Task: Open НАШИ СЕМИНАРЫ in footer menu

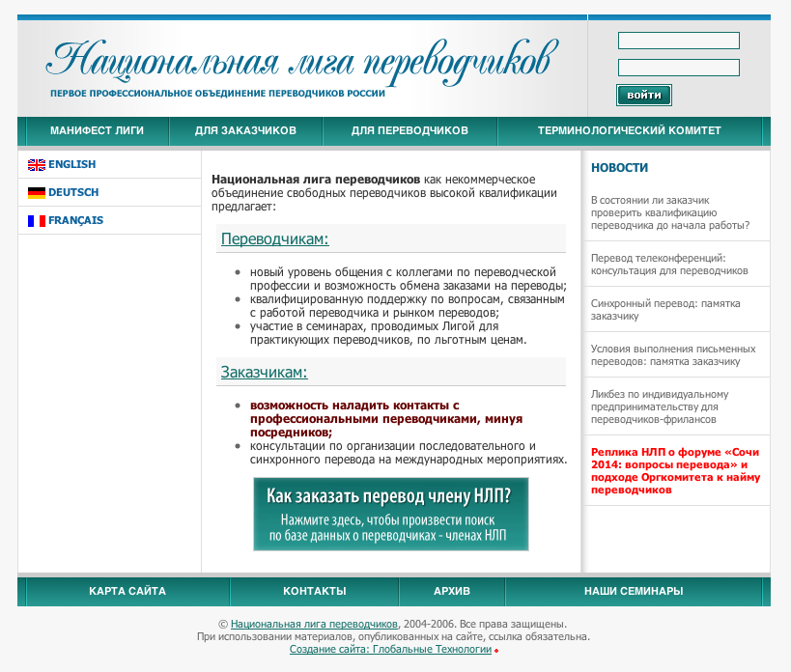Action: 634,591
